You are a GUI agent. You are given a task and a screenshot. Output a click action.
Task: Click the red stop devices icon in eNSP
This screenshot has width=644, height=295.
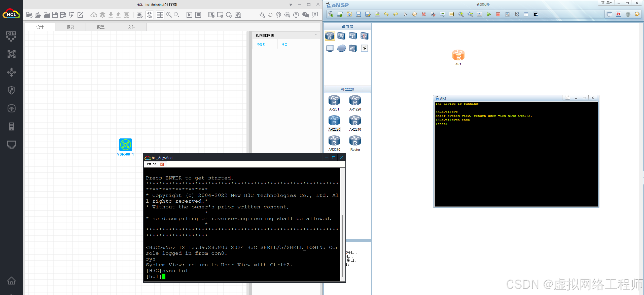click(498, 14)
